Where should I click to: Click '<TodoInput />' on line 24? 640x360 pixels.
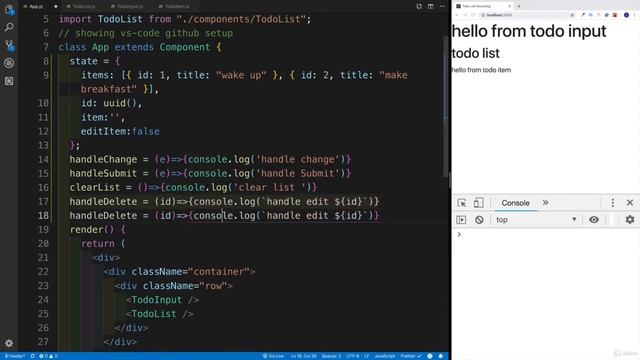tap(162, 300)
